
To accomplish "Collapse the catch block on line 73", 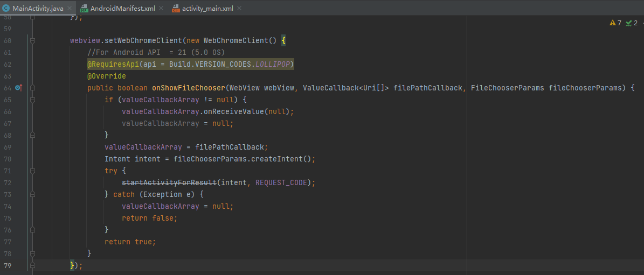I will click(33, 194).
